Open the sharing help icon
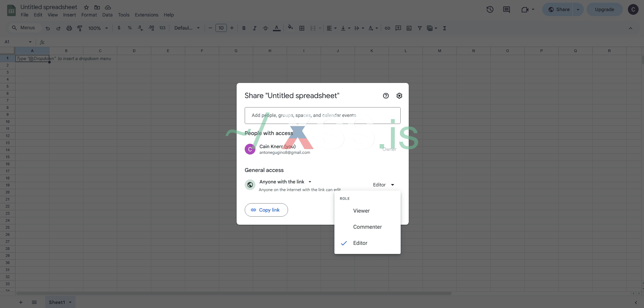The width and height of the screenshot is (644, 308). pyautogui.click(x=386, y=96)
